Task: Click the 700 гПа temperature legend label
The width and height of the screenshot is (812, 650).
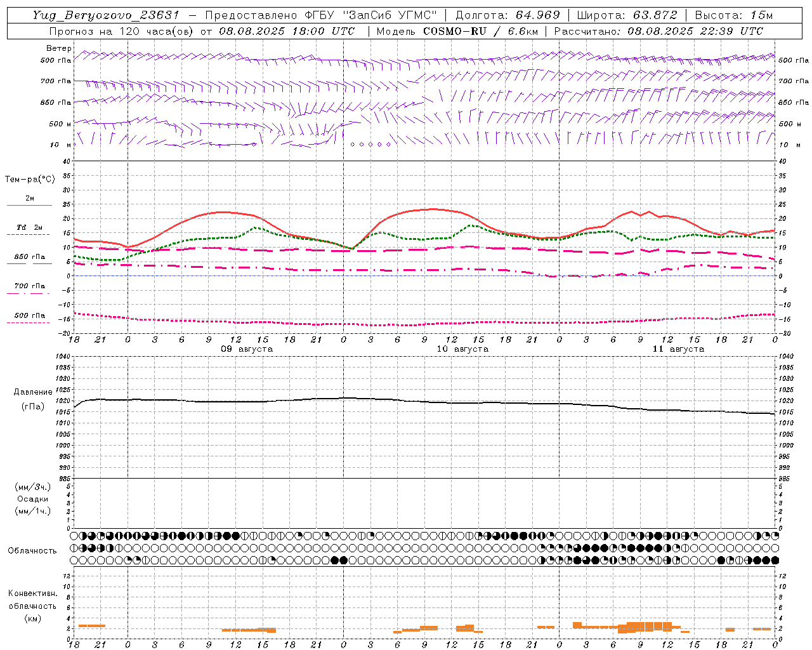Action: [30, 286]
